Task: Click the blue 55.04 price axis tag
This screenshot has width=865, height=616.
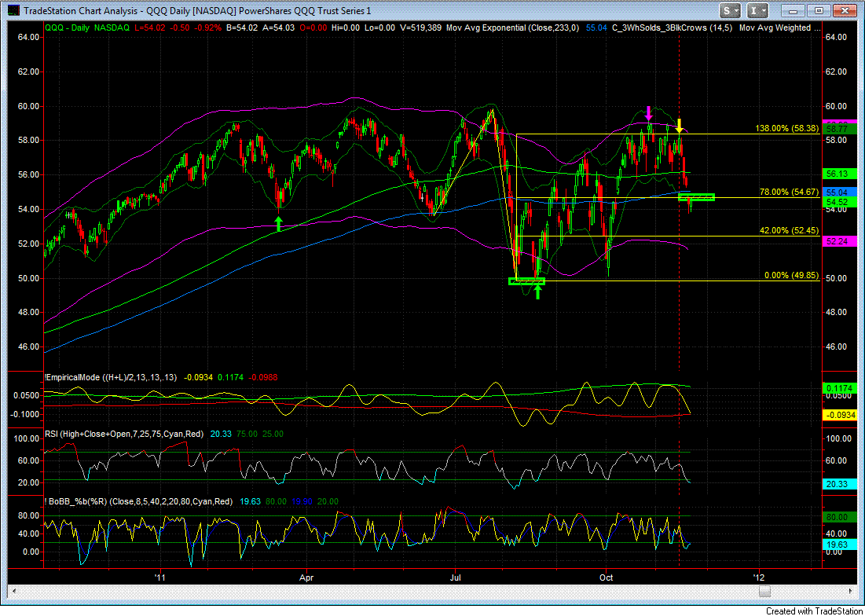Action: point(839,192)
